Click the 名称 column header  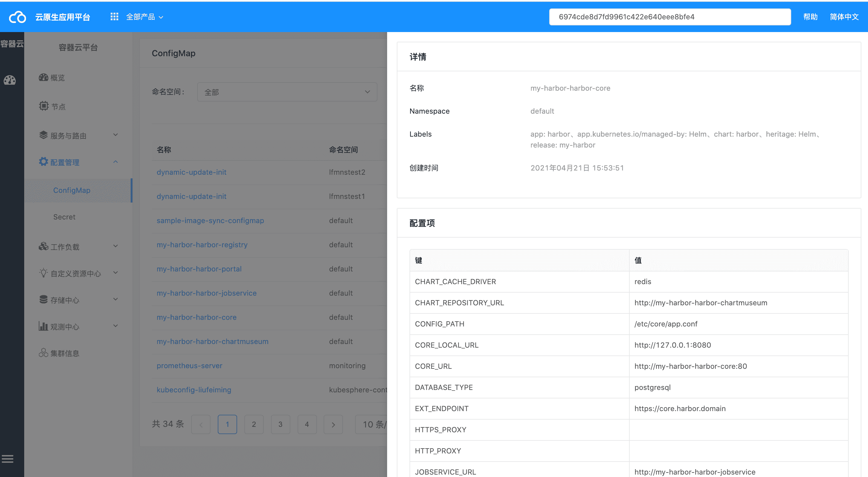coord(164,150)
